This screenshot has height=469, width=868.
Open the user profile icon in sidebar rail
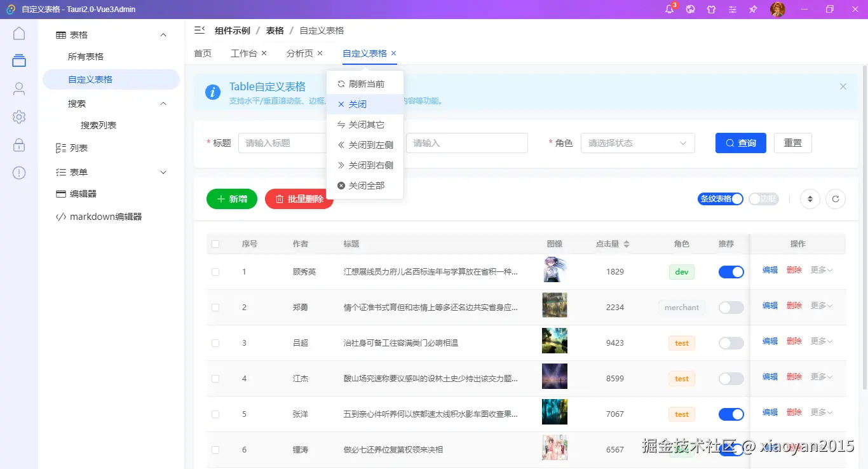coord(18,88)
